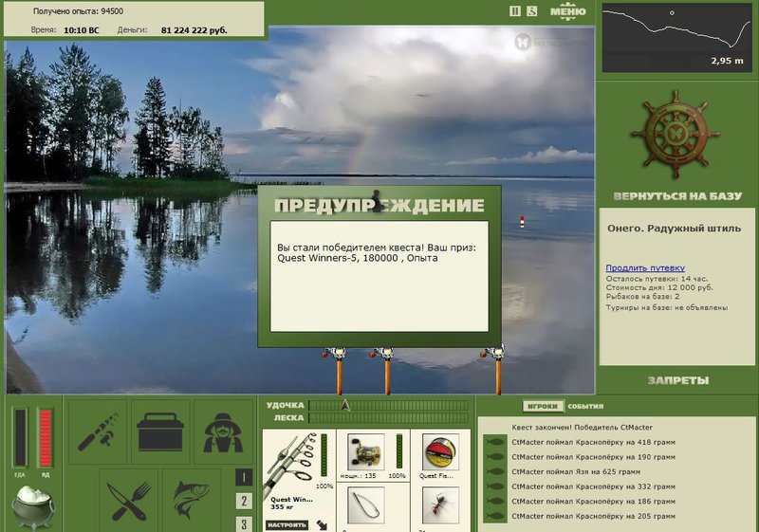Follow the Продлить путевку link
This screenshot has height=532, width=759.
pyautogui.click(x=645, y=268)
